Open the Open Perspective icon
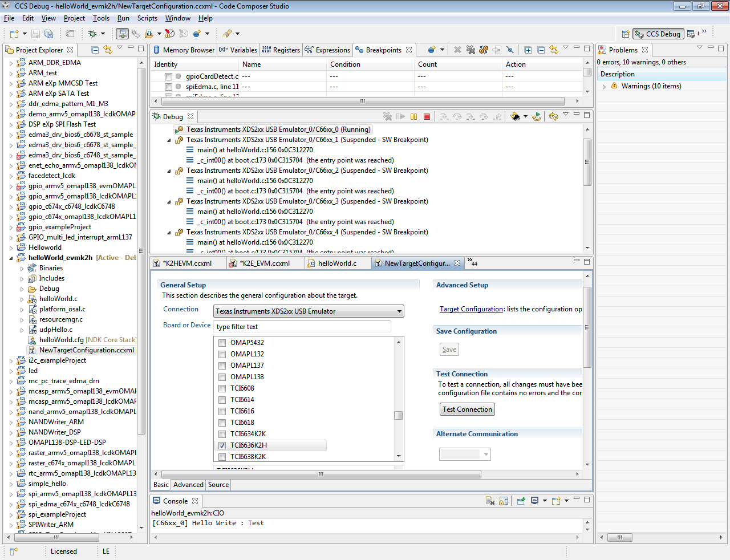The width and height of the screenshot is (730, 560). [626, 34]
